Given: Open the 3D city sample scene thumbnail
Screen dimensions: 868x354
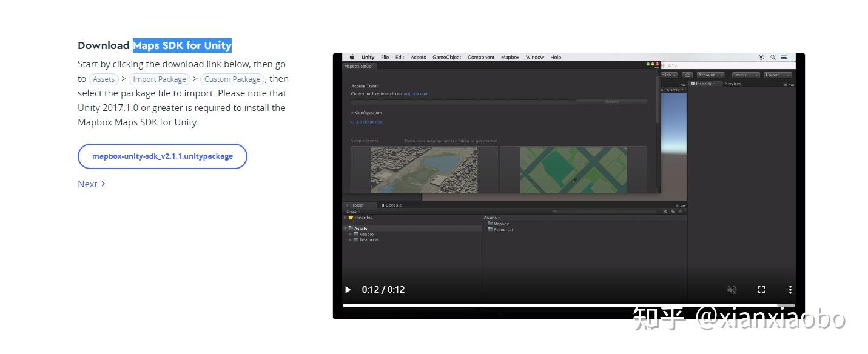Looking at the screenshot, I should coord(424,170).
